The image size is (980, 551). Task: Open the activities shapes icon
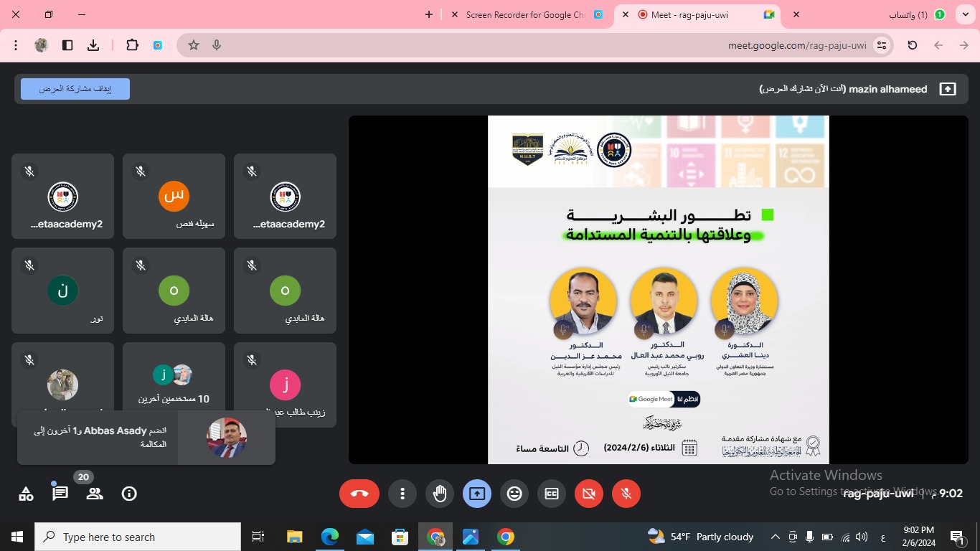pos(26,494)
